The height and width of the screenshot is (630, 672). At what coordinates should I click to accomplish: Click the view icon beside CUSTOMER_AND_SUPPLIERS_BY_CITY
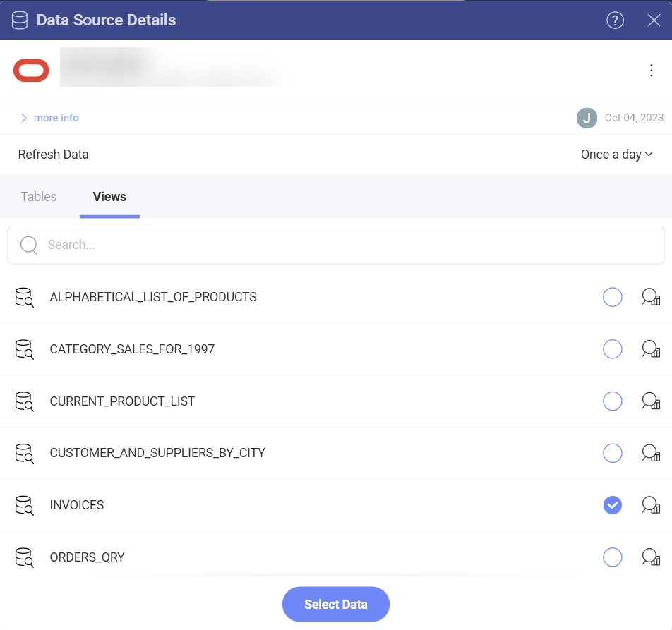click(x=25, y=453)
